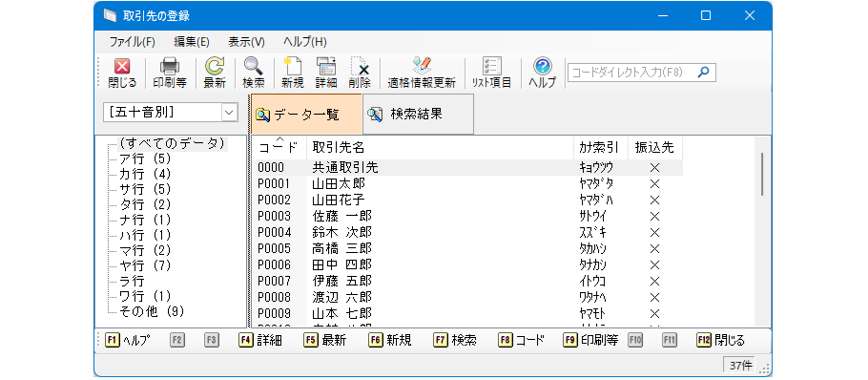This screenshot has width=868, height=380.
Task: Select the 山田花子 row
Action: tap(467, 200)
